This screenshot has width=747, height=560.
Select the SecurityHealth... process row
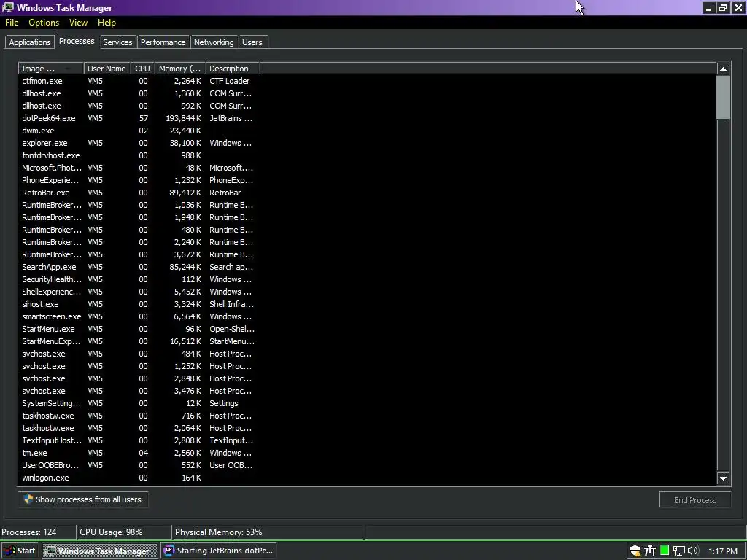coord(138,279)
